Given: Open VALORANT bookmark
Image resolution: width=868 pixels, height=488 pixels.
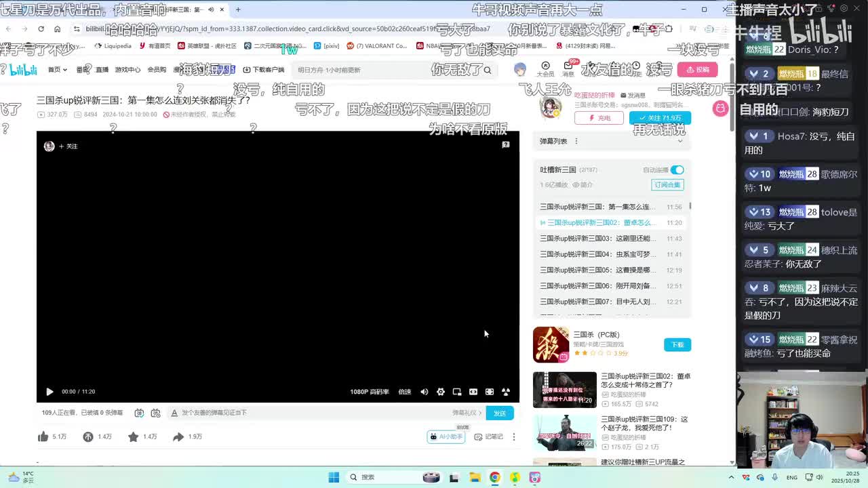Looking at the screenshot, I should point(377,46).
